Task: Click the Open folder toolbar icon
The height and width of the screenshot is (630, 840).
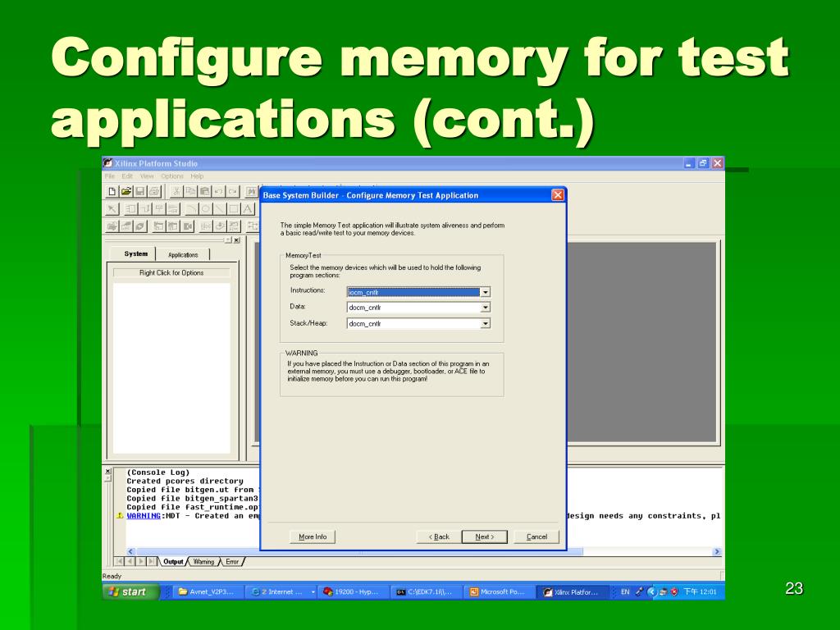Action: click(x=126, y=192)
